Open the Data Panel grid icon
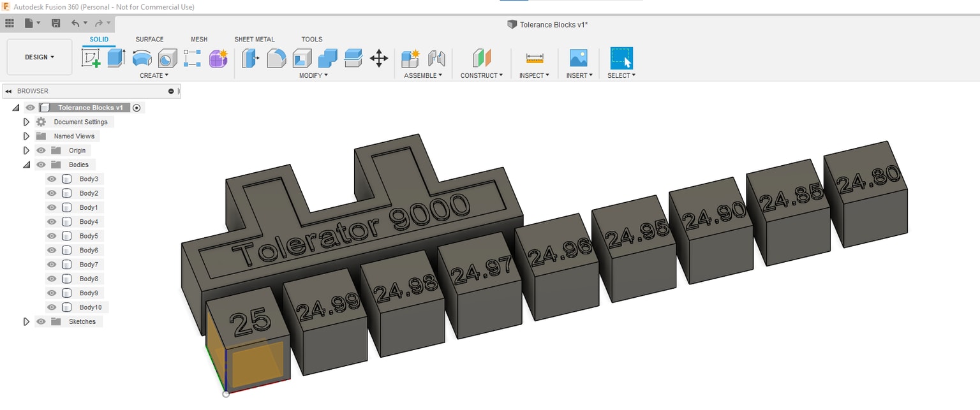This screenshot has width=980, height=410. point(10,23)
